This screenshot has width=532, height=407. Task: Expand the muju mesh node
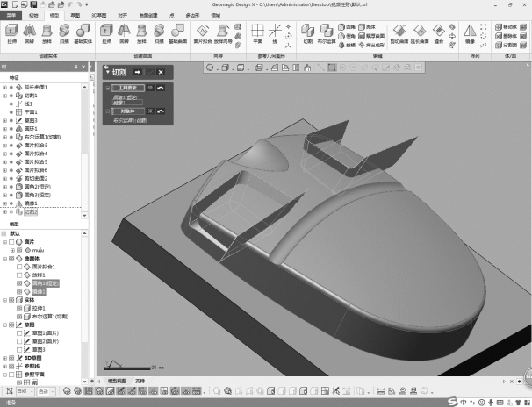[11, 249]
